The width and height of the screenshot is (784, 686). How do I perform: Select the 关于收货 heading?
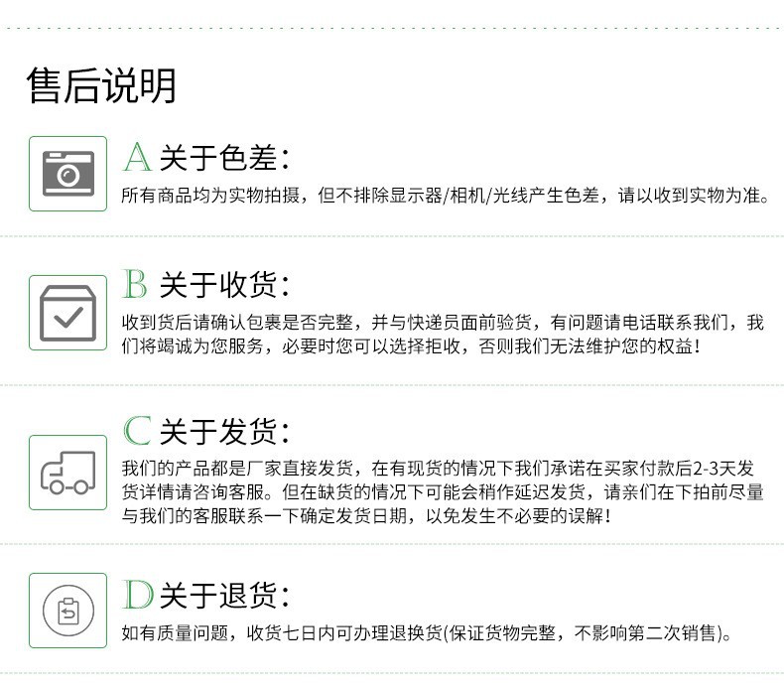pos(224,286)
